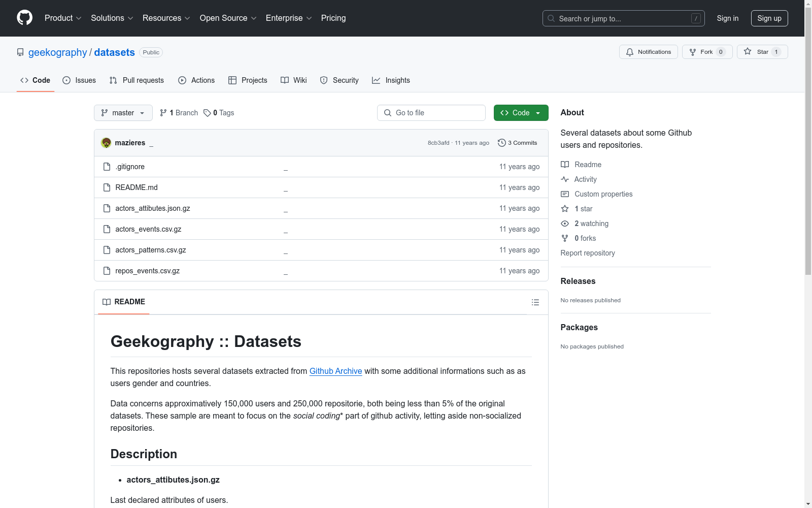This screenshot has width=812, height=508.
Task: Click the fork icon in Fork button
Action: pyautogui.click(x=693, y=52)
